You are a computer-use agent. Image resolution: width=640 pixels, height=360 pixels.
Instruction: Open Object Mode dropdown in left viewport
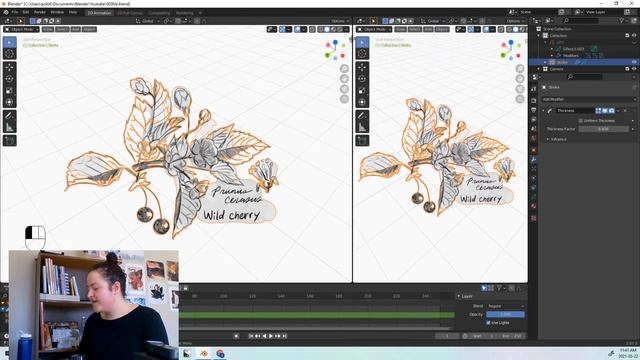22,29
